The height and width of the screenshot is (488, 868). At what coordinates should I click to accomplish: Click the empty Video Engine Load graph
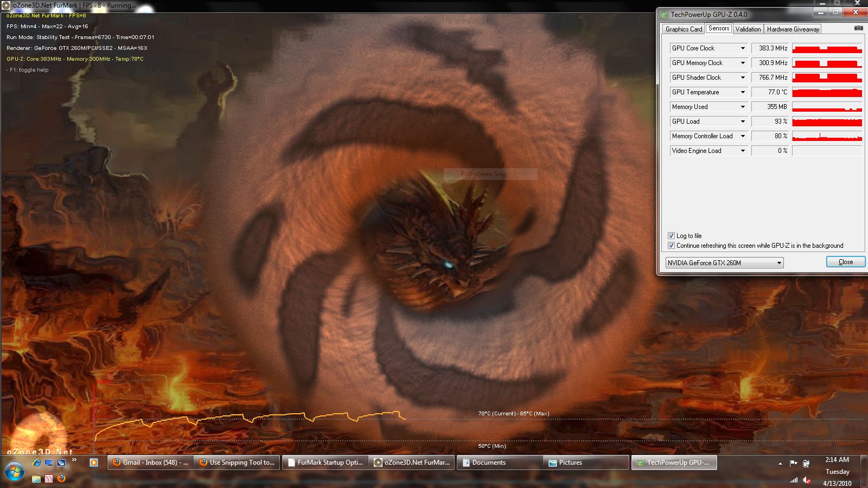(x=827, y=151)
